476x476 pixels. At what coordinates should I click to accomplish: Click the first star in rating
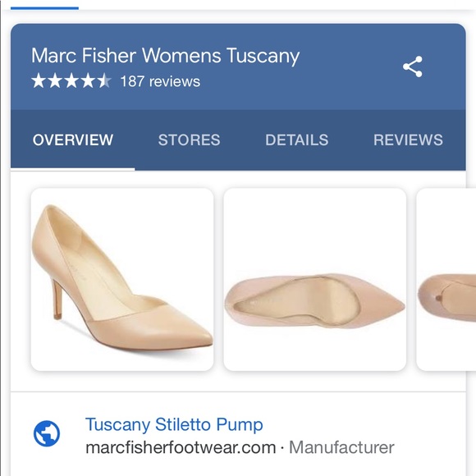tap(39, 80)
